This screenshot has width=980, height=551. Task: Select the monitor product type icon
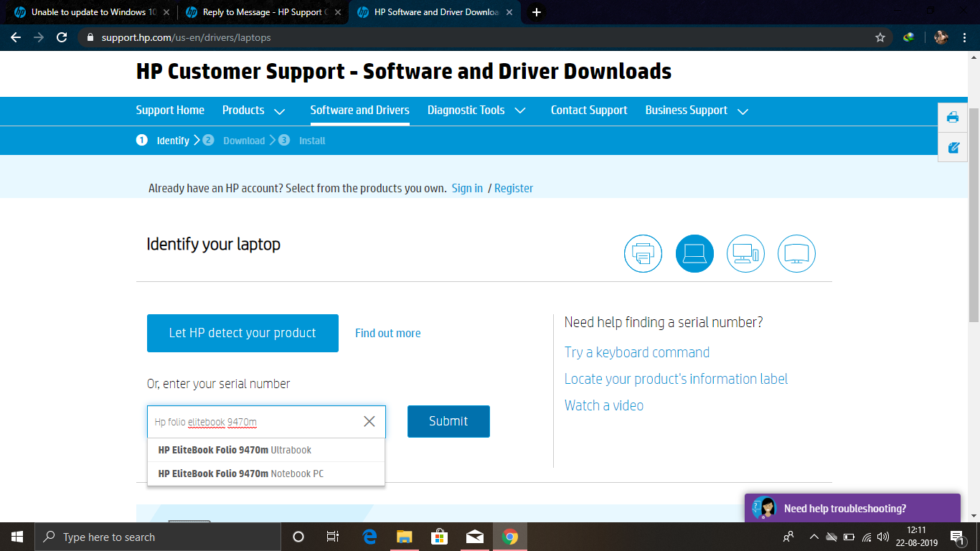coord(797,254)
